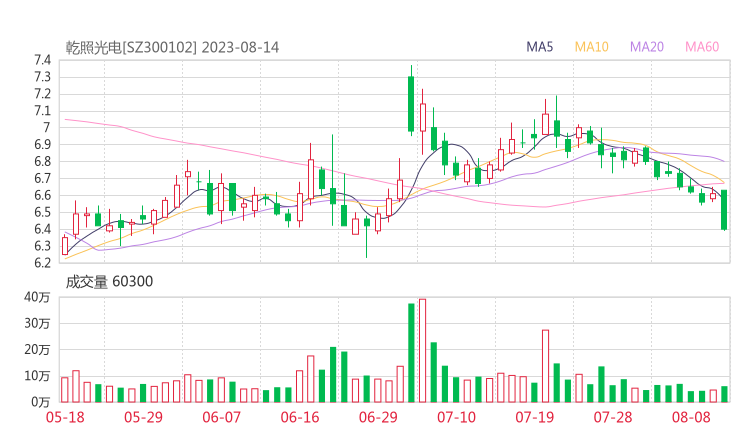Click the MA10 legend label

pyautogui.click(x=591, y=47)
